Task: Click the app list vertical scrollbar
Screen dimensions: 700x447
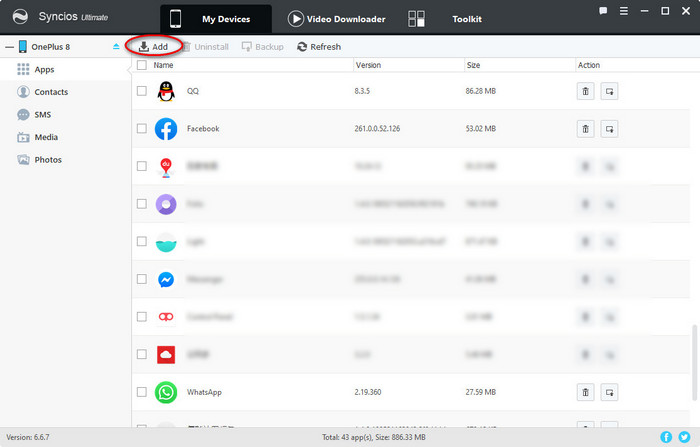Action: (x=694, y=363)
